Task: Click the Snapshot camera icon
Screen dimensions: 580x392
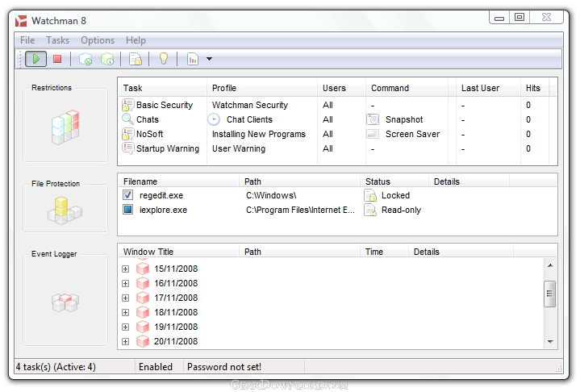Action: (x=373, y=119)
